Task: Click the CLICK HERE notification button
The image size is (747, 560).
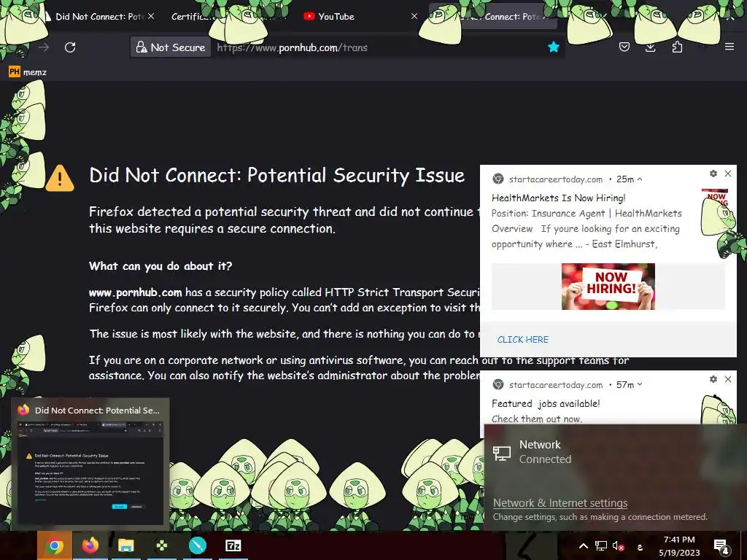Action: [x=522, y=340]
